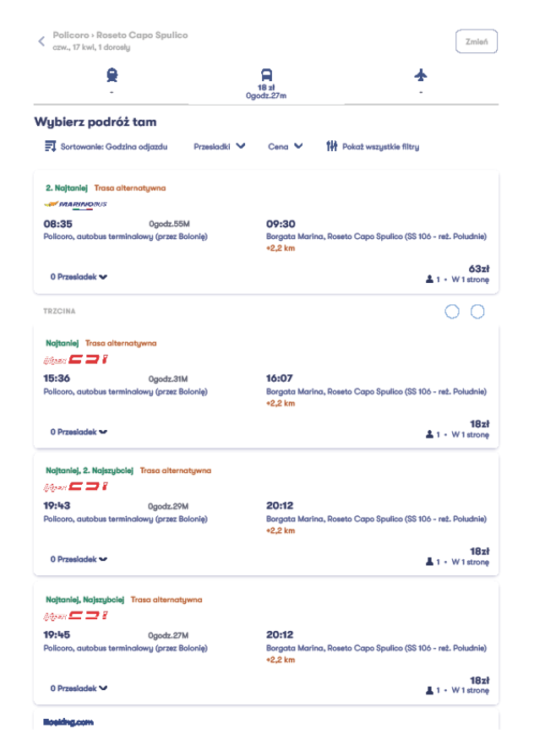Screen dimensions: 534x756
Task: Open the Przesiadki dropdown filter
Action: [220, 147]
